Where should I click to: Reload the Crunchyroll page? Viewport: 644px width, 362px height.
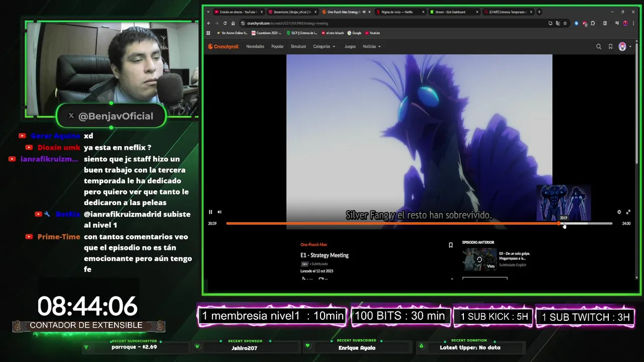[225, 23]
